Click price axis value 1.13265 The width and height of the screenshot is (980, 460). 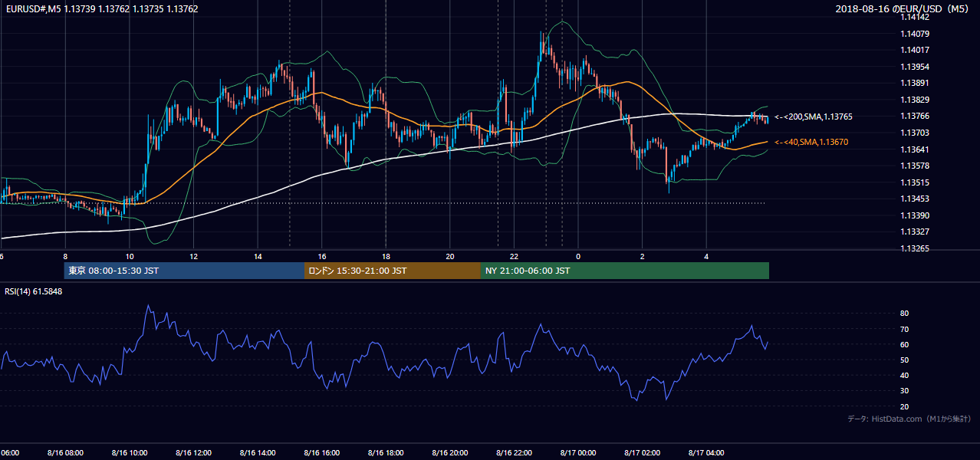coord(915,248)
